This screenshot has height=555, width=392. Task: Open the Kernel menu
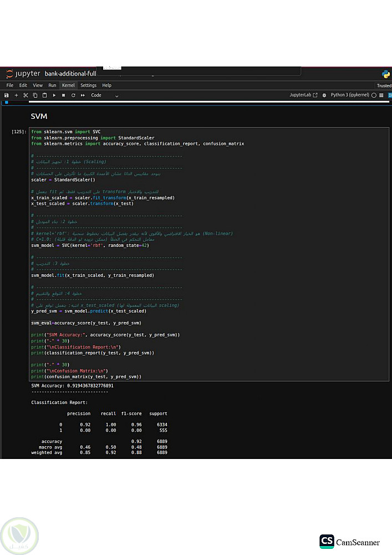[68, 85]
